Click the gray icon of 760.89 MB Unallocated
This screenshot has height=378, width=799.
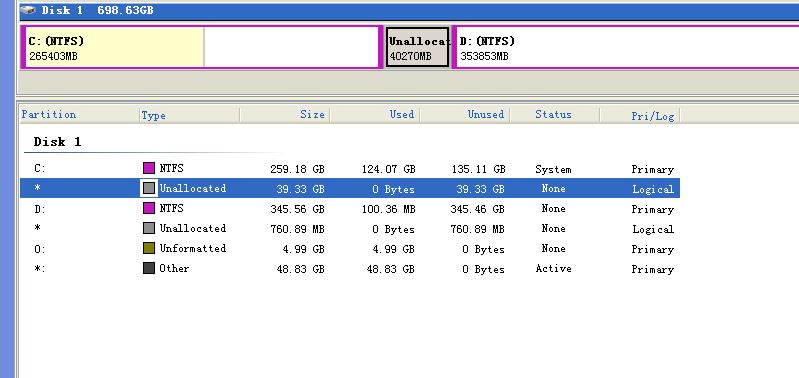coord(149,228)
